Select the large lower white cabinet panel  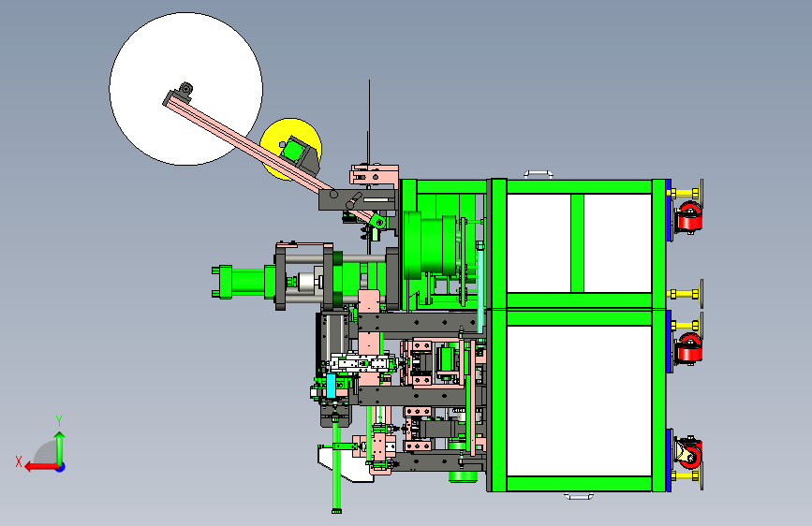coord(579,401)
